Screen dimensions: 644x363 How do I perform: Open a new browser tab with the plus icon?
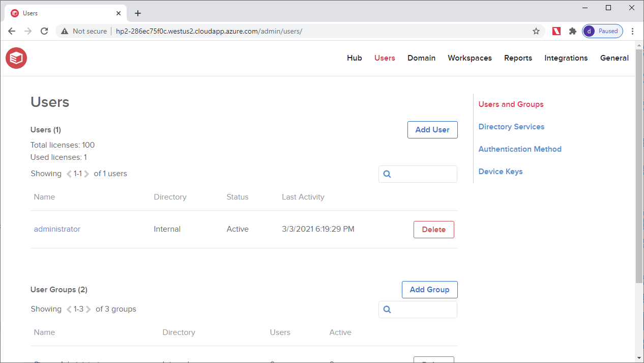(137, 13)
